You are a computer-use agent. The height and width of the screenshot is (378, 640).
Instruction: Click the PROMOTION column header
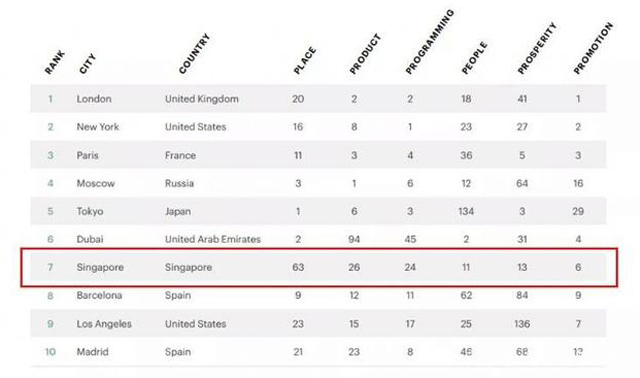(593, 48)
